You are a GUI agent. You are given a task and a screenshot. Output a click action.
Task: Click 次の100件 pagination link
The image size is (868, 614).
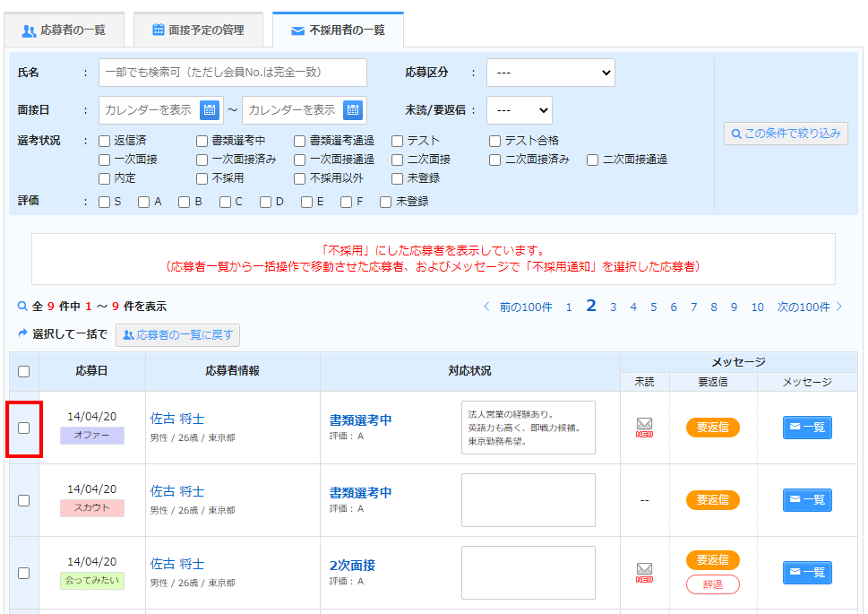(x=804, y=307)
